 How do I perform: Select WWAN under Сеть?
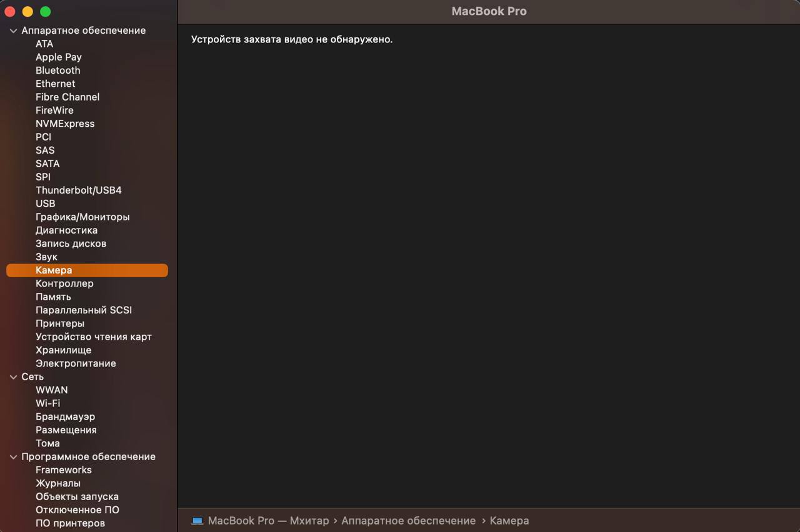[52, 390]
